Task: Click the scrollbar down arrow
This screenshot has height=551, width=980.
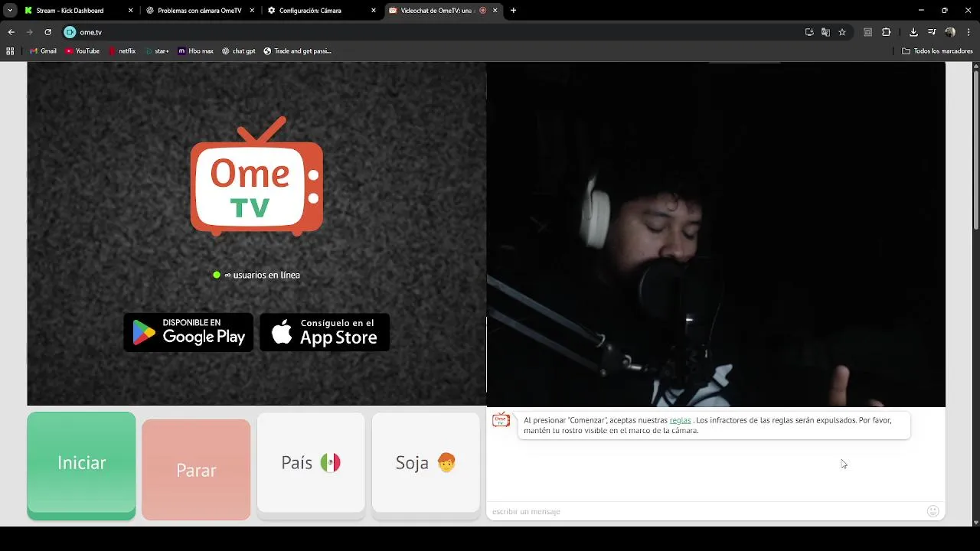Action: click(x=976, y=523)
